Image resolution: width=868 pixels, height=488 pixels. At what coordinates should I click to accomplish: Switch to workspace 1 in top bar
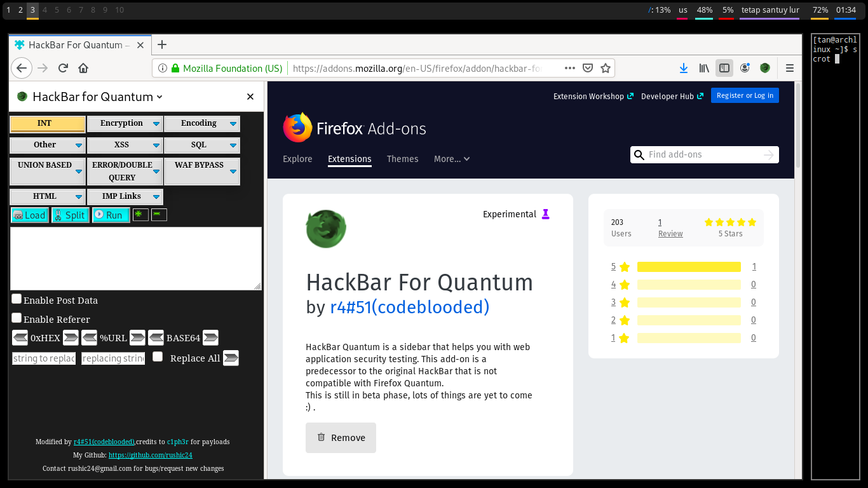[x=8, y=10]
